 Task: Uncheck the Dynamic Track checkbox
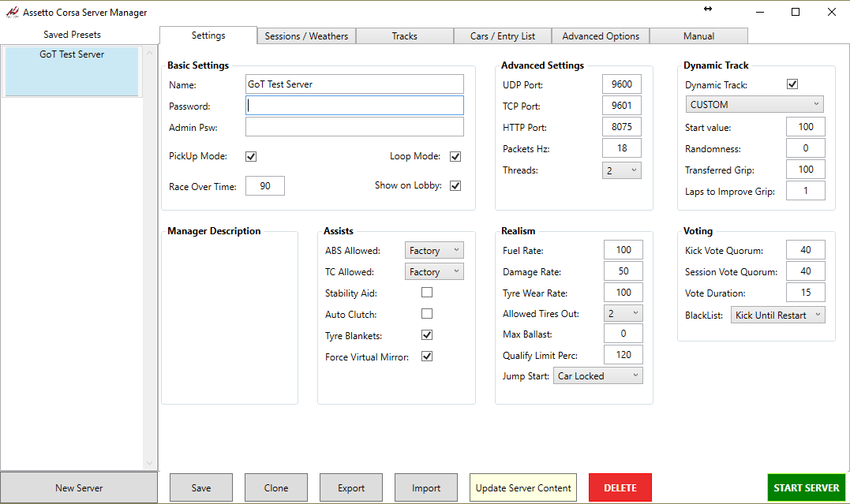pos(792,84)
